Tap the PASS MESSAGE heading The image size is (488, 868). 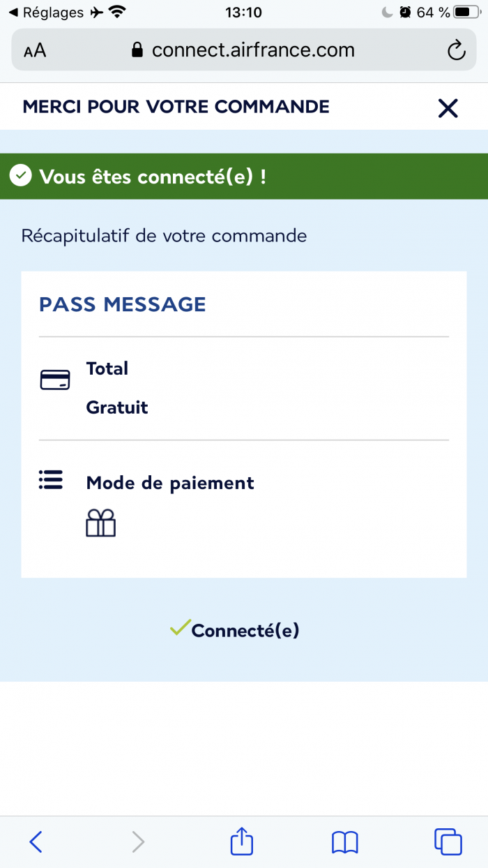123,304
